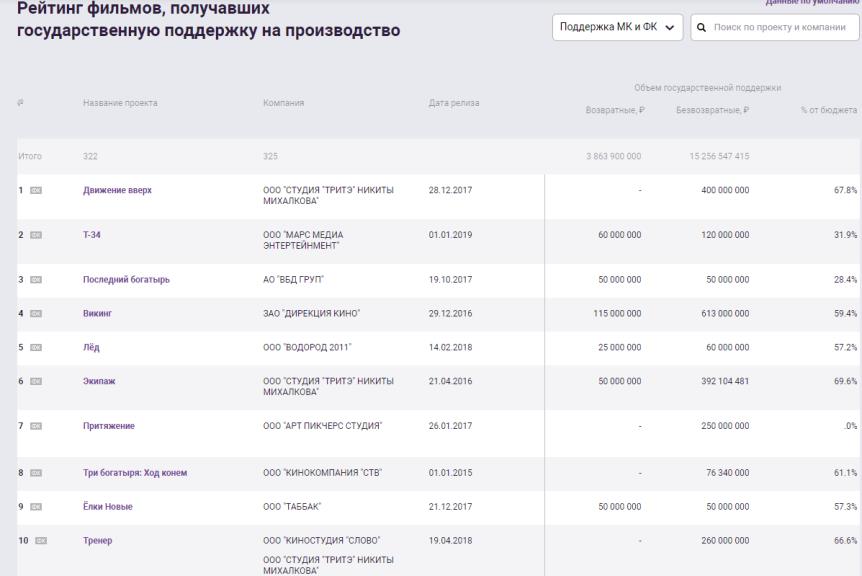
Task: Click the banknote icon beside Экипаж
Action: 36,381
